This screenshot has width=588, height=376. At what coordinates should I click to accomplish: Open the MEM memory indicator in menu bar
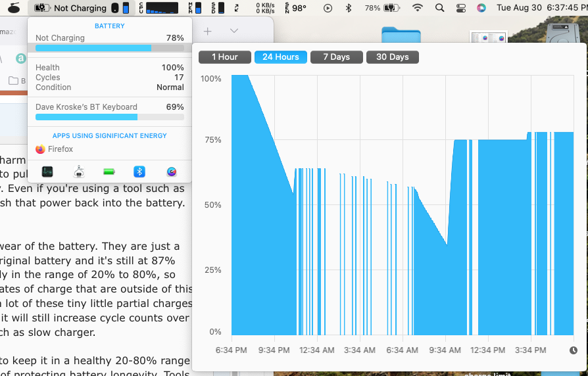tap(195, 8)
